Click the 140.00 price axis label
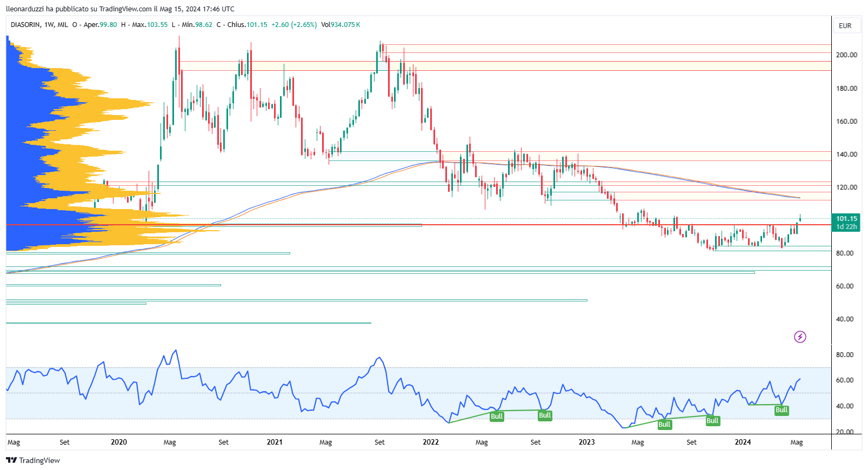This screenshot has height=470, width=868. pos(846,154)
